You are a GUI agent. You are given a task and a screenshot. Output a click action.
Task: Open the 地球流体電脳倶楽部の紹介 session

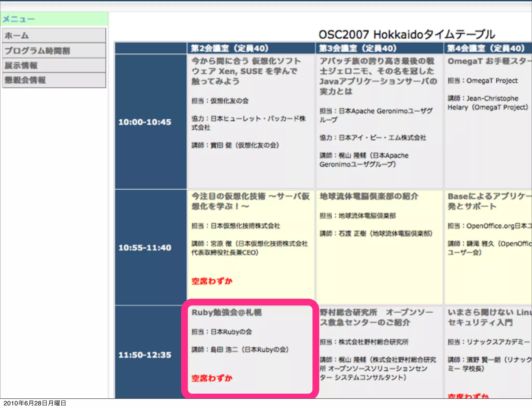(369, 196)
